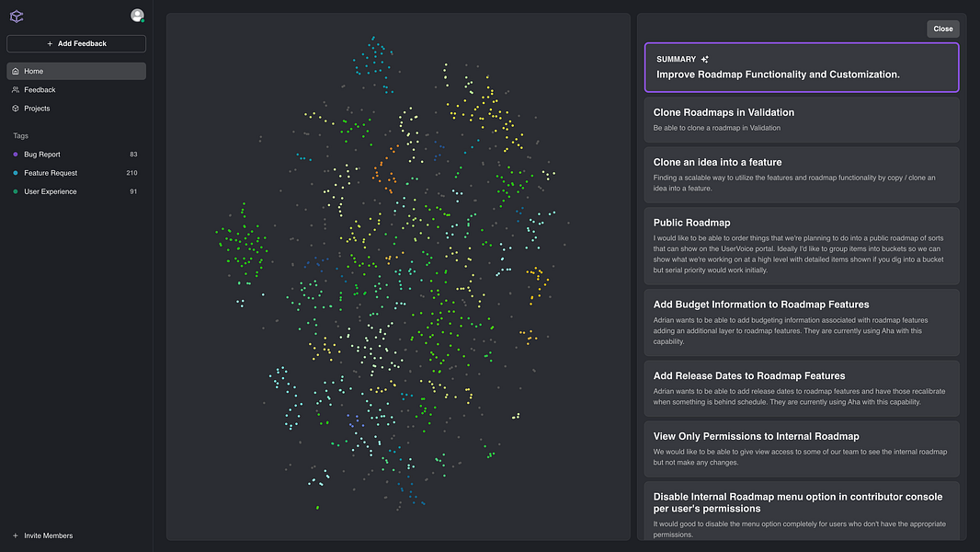Click the Feature Request count 210
The height and width of the screenshot is (552, 980).
(x=131, y=173)
